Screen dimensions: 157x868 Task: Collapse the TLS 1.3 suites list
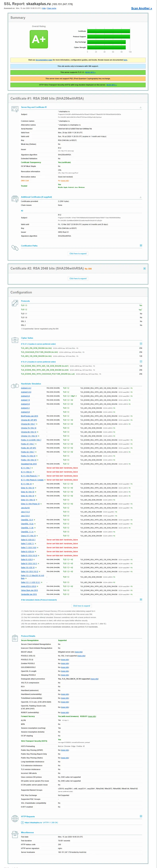pos(141,344)
